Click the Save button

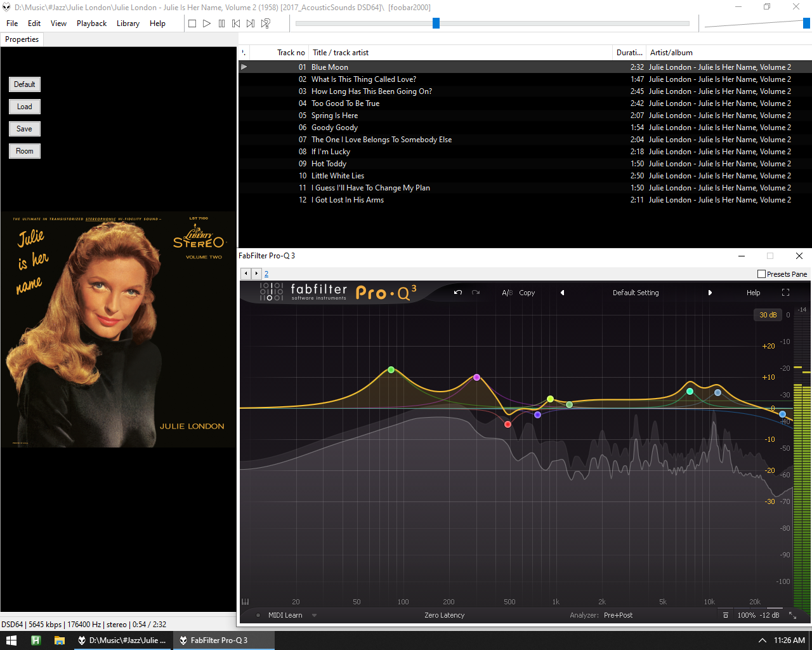tap(25, 129)
